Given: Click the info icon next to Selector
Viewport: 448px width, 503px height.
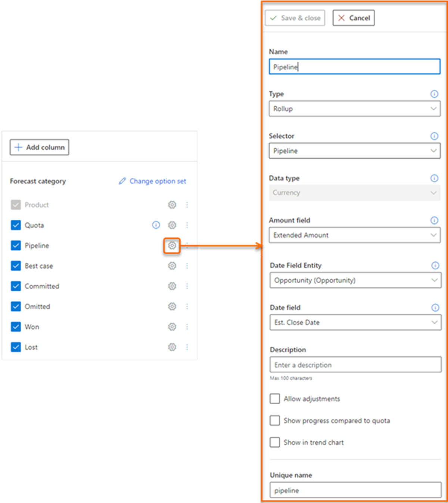Looking at the screenshot, I should click(434, 136).
